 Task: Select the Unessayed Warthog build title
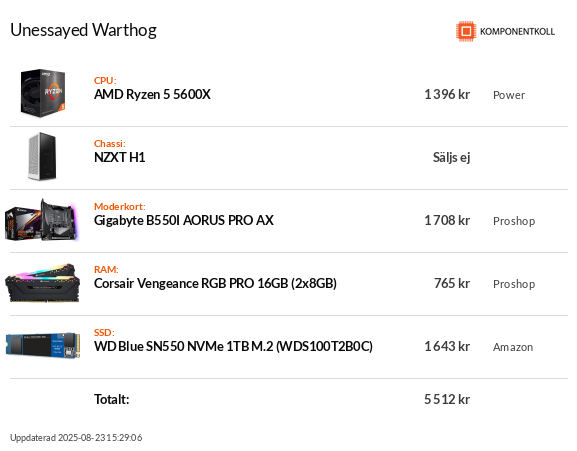[84, 31]
